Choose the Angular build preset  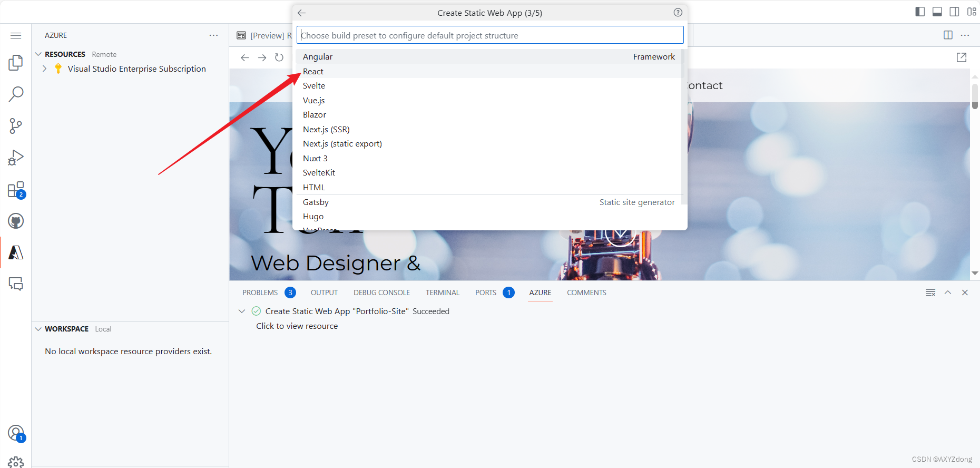point(489,57)
